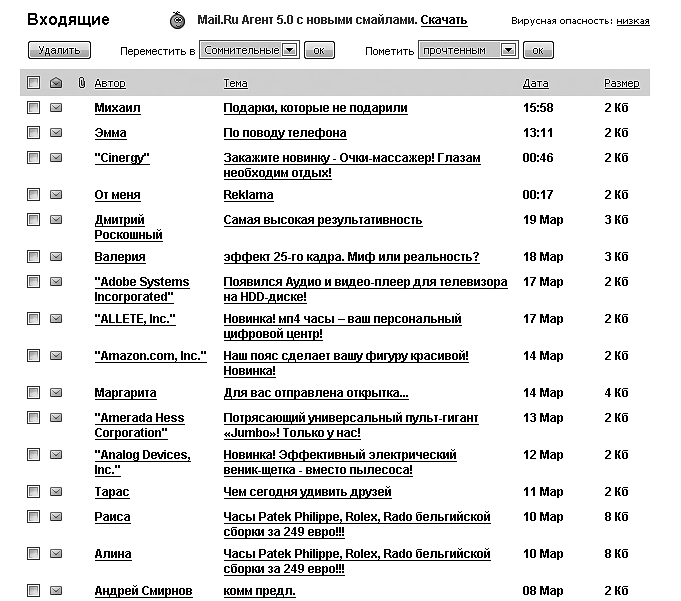Screen dimensions: 681x601
Task: Check the box for Эмма's message
Action: click(33, 132)
